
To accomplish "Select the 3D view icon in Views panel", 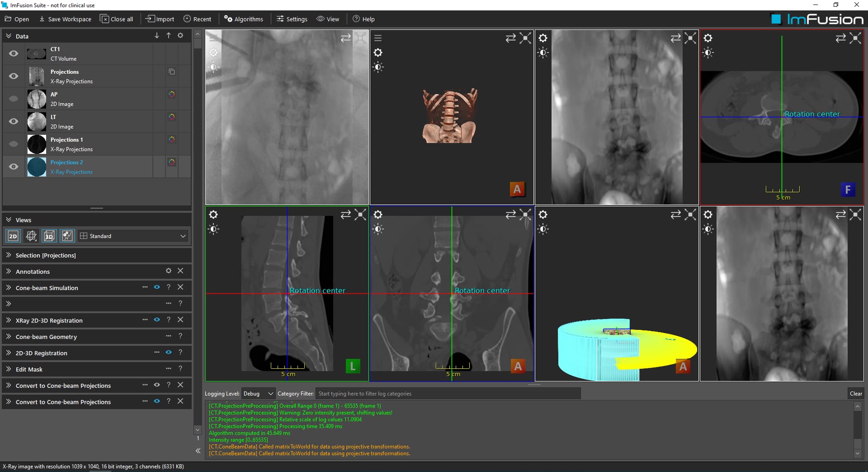I will tap(49, 236).
